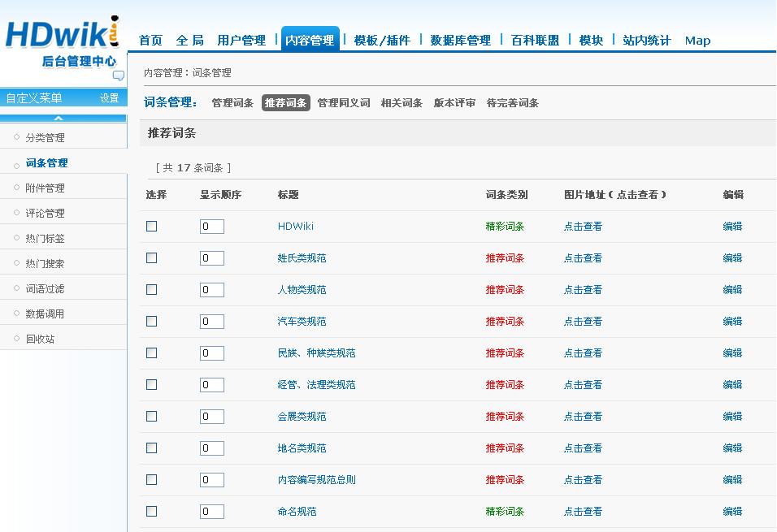Click 点击查看 for 会展类规范
This screenshot has width=777, height=532.
[583, 417]
